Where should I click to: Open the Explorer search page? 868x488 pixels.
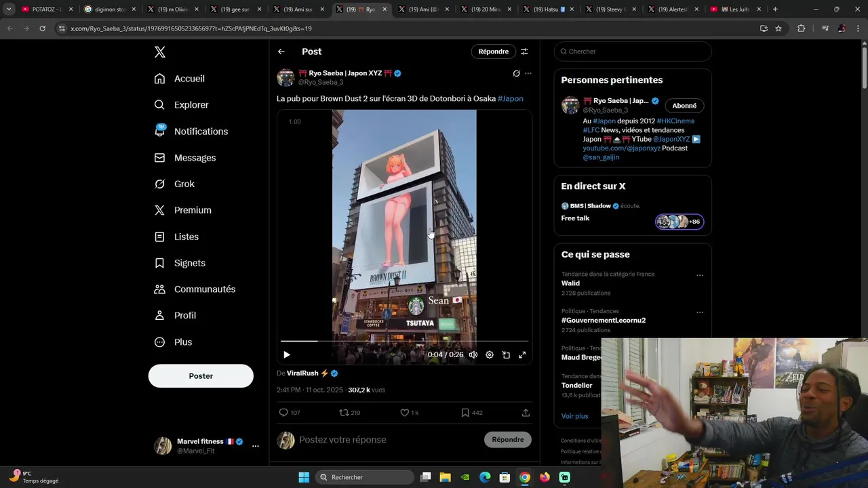182,105
